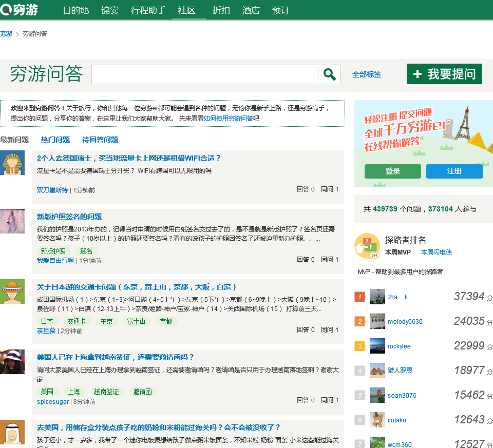Viewport: 493px width, 448px height.
Task: Click the Qyer logo in header
Action: 20,10
